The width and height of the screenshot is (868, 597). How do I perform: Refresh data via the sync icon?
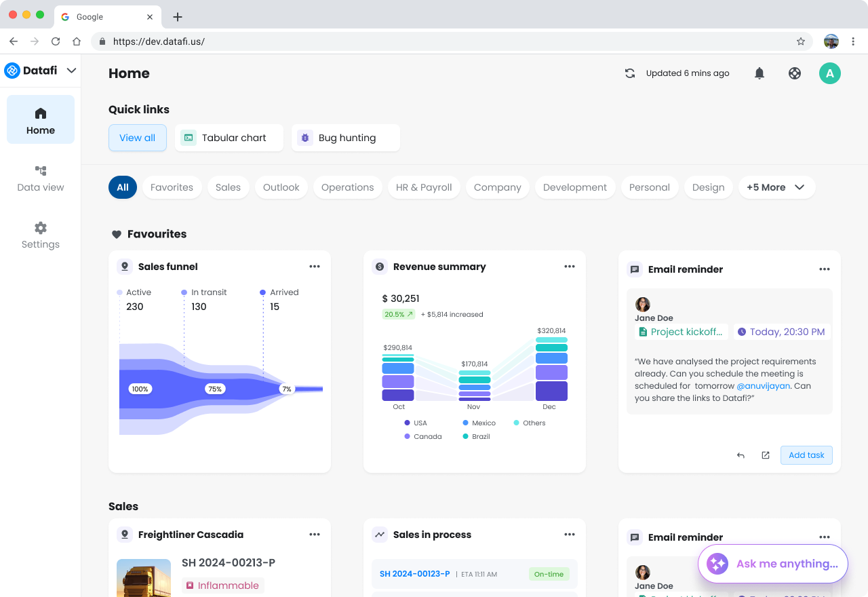coord(629,73)
